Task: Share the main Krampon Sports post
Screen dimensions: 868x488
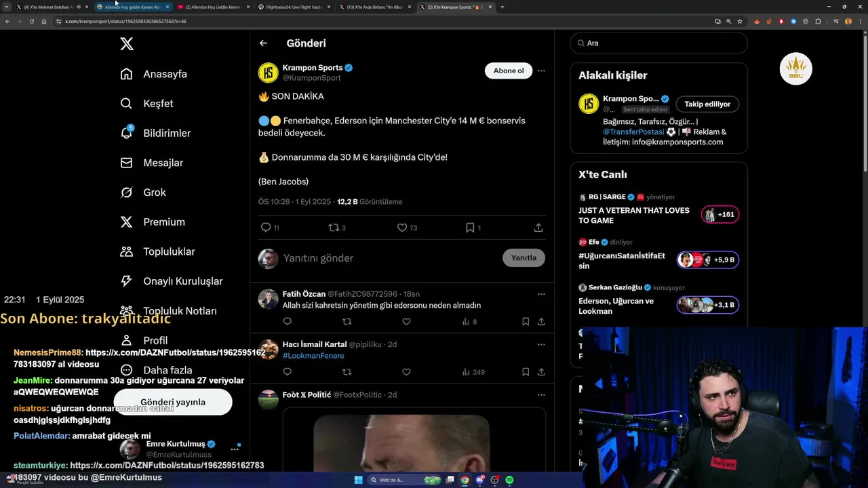Action: (x=538, y=228)
